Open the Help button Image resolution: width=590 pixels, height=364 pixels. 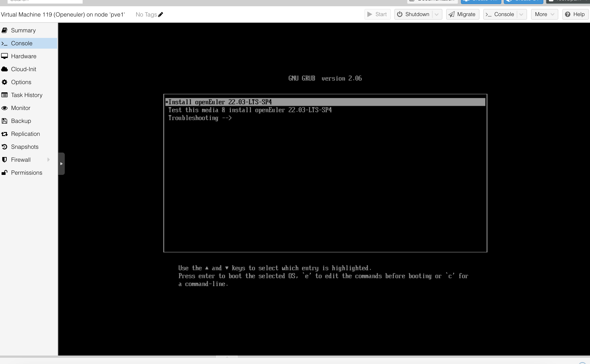click(575, 14)
